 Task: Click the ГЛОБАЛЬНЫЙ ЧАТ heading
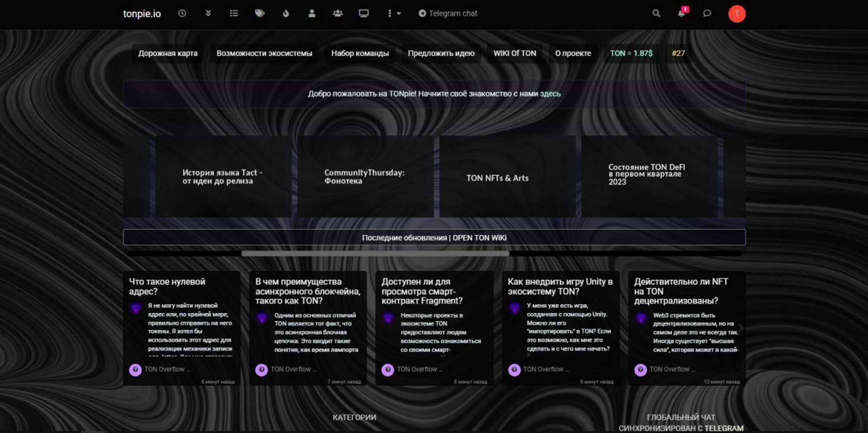coord(681,417)
